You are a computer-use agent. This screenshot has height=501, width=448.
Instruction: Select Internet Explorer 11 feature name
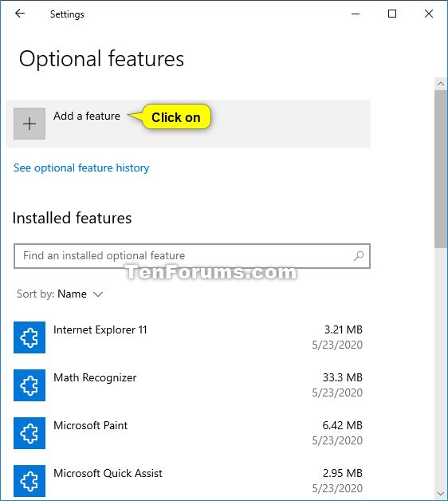(x=100, y=329)
